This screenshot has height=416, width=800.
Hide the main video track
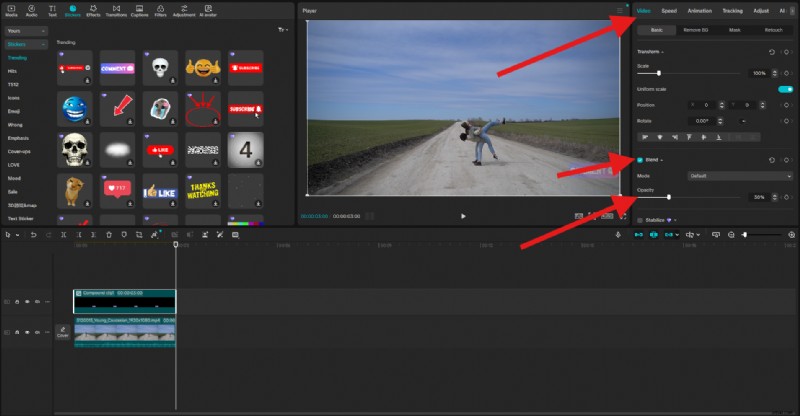pos(27,332)
